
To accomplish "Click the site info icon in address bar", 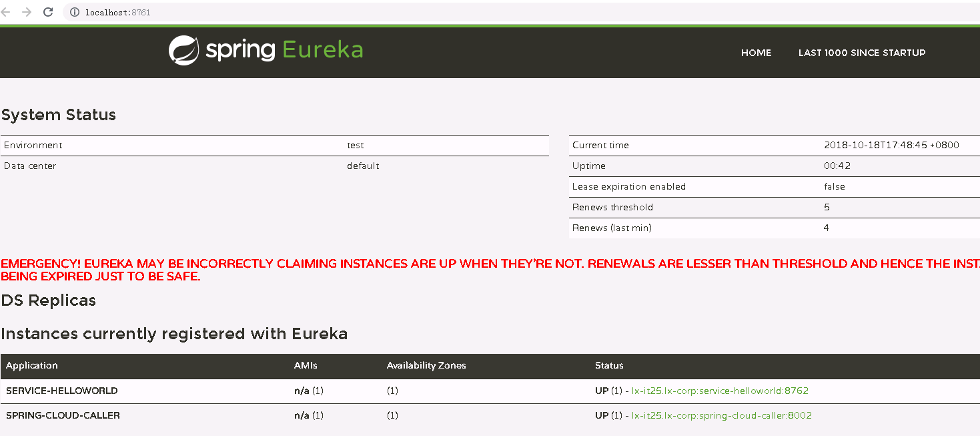I will [75, 12].
